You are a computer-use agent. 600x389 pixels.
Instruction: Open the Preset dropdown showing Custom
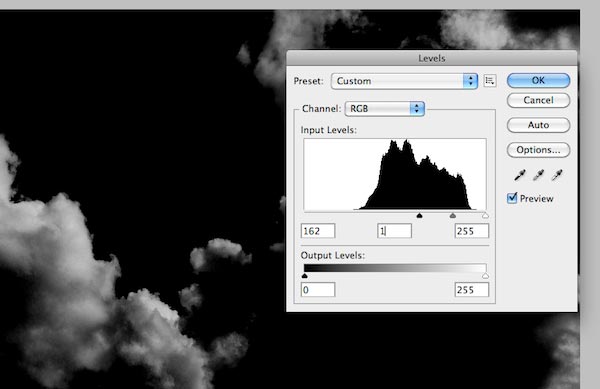tap(404, 81)
